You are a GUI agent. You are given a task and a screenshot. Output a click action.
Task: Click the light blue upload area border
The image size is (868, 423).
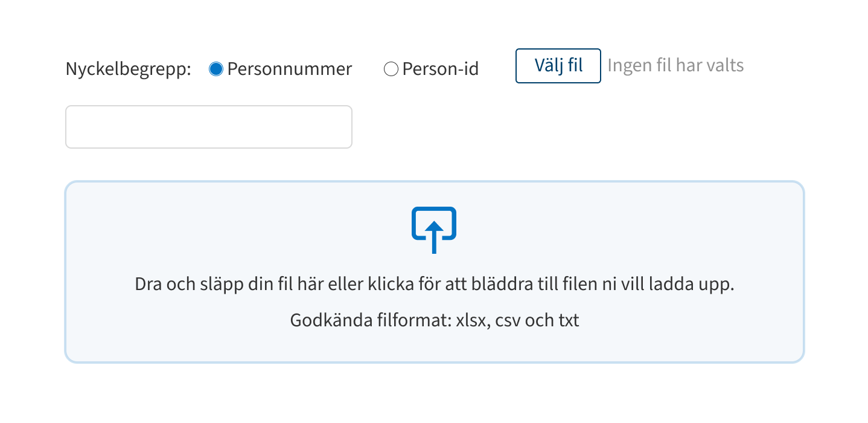pyautogui.click(x=435, y=181)
